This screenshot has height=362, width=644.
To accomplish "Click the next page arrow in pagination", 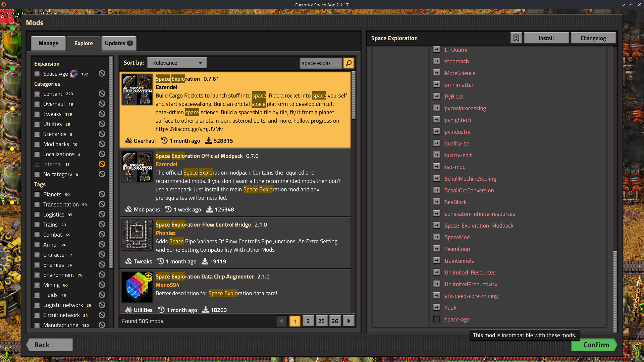I will (349, 321).
